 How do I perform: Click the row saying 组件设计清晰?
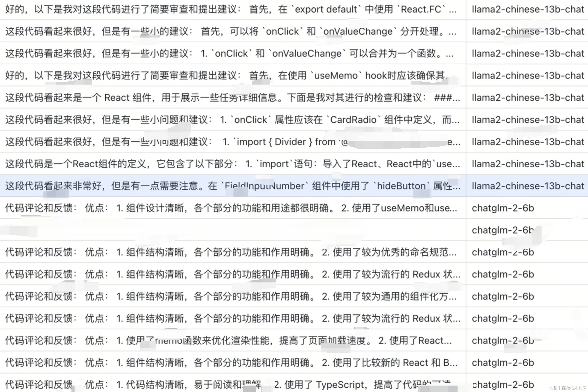pyautogui.click(x=231, y=208)
